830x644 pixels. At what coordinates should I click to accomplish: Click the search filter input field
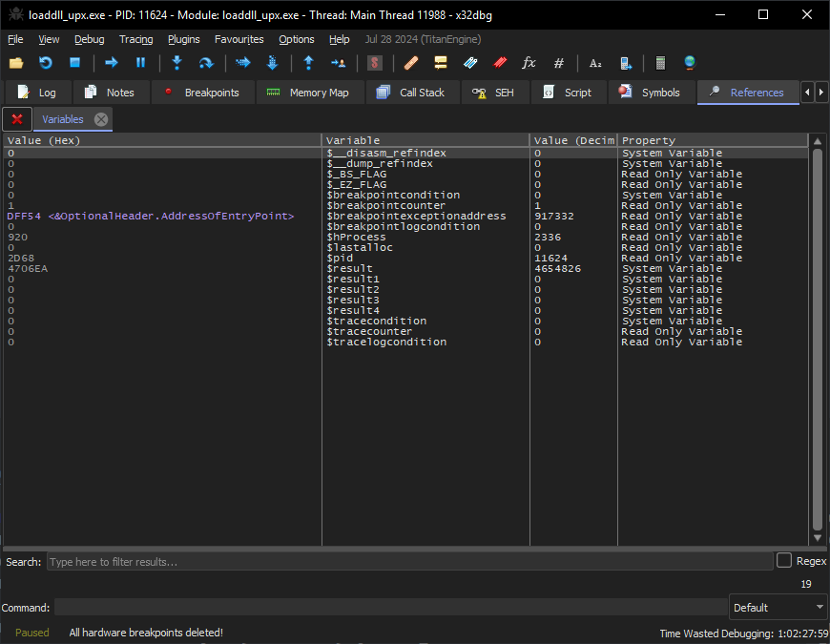[x=409, y=562]
